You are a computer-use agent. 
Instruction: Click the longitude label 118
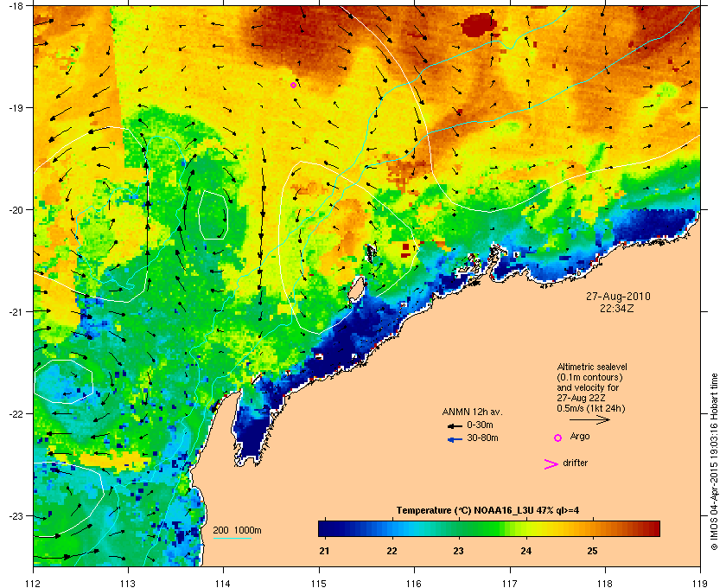coord(605,583)
